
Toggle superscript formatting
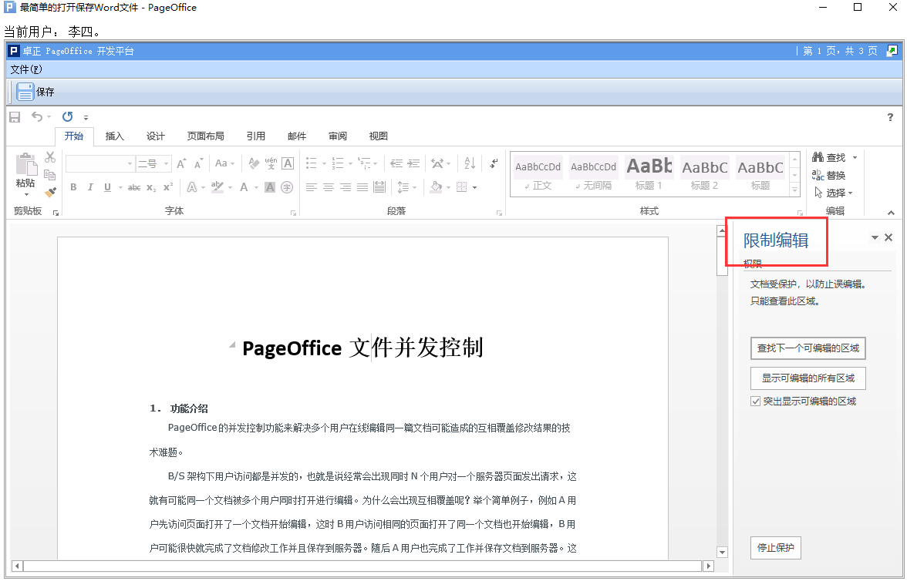tap(168, 187)
